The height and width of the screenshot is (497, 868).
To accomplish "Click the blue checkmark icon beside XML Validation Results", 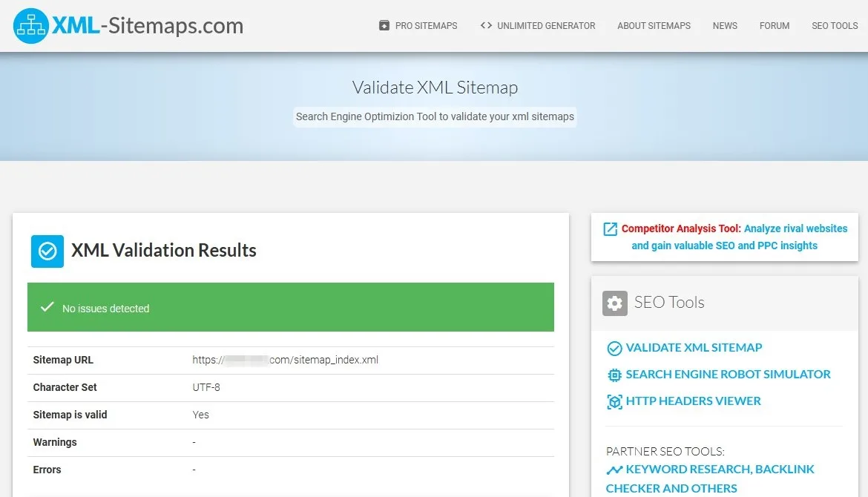I will click(x=47, y=251).
